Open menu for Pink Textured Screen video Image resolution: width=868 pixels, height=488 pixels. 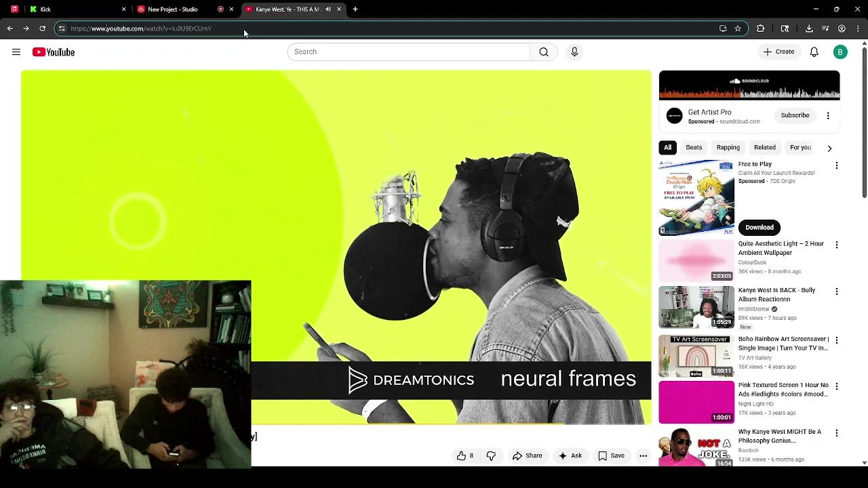coord(836,386)
